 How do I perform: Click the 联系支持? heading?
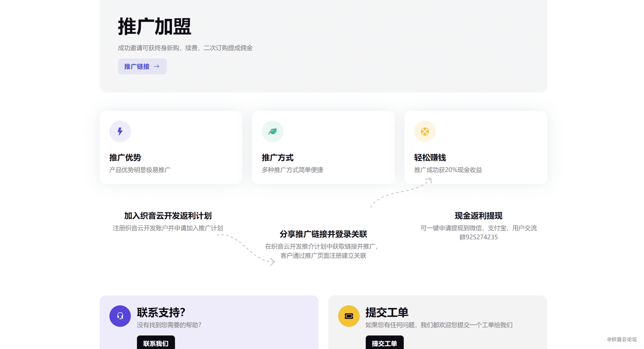point(161,313)
